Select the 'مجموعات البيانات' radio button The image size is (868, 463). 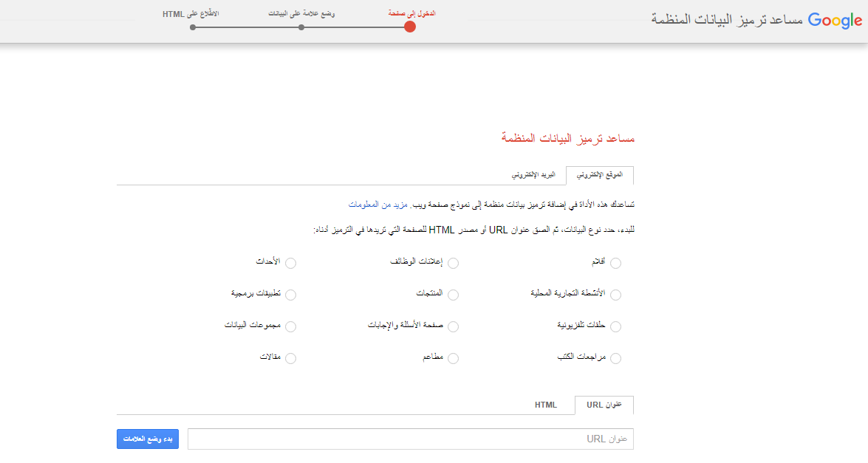291,327
